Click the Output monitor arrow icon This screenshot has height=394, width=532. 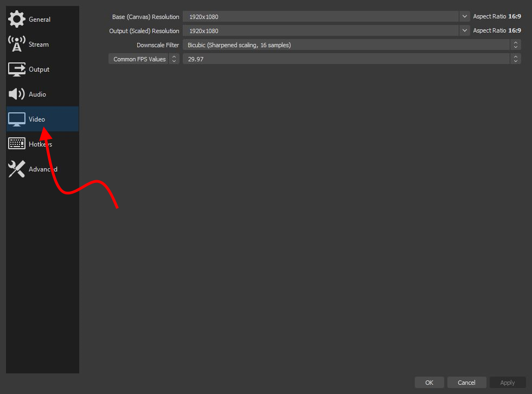point(17,69)
